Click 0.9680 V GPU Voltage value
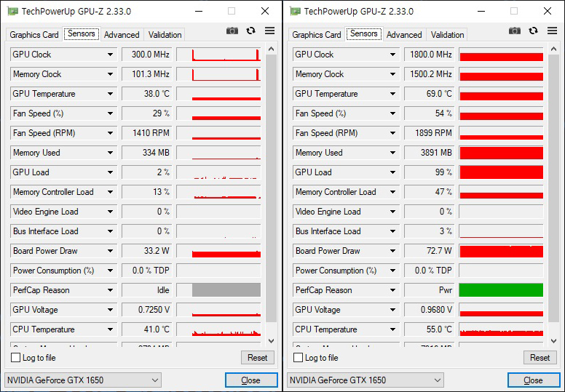 (430, 310)
